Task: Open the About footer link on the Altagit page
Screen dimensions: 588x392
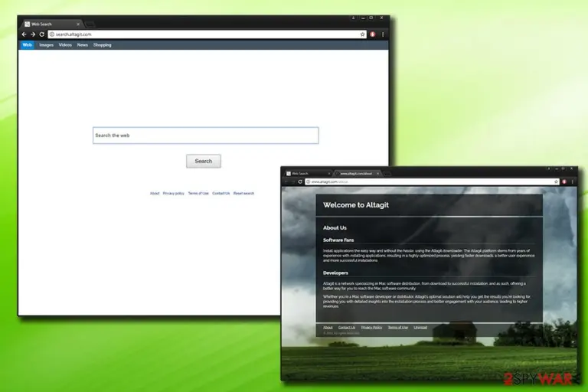Action: coord(328,328)
